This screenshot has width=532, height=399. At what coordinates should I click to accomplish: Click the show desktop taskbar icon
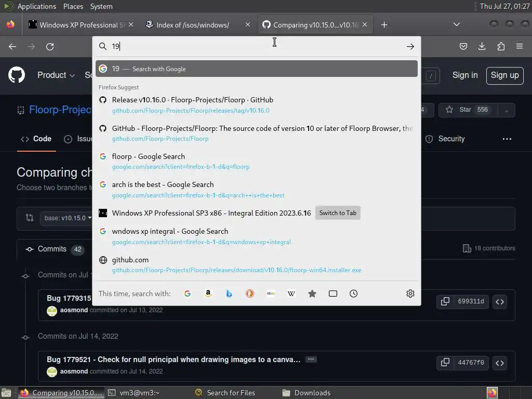[6, 393]
